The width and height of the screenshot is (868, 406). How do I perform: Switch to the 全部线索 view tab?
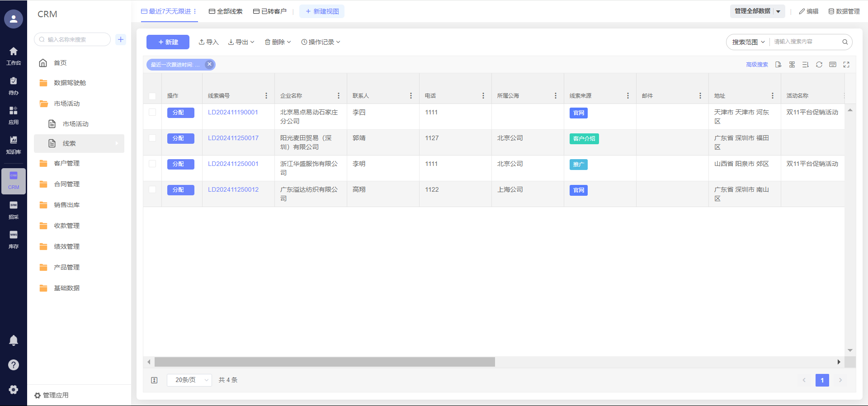[226, 11]
